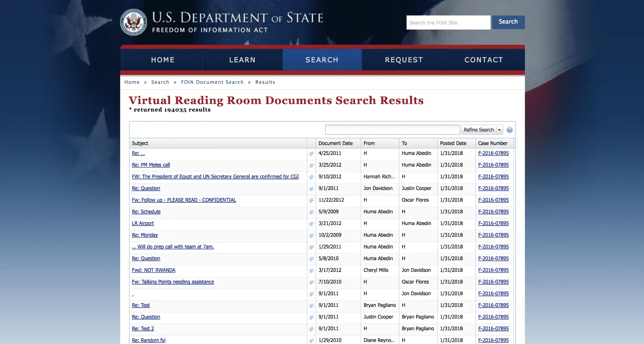Viewport: 644px width, 344px height.
Task: Sort results by Document Date column header
Action: (336, 143)
